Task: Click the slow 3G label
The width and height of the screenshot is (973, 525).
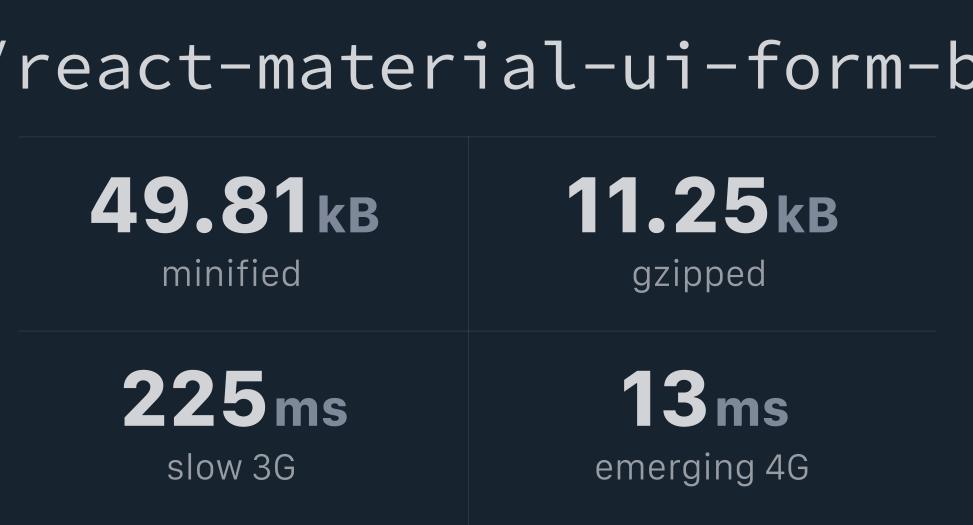Action: pos(231,468)
